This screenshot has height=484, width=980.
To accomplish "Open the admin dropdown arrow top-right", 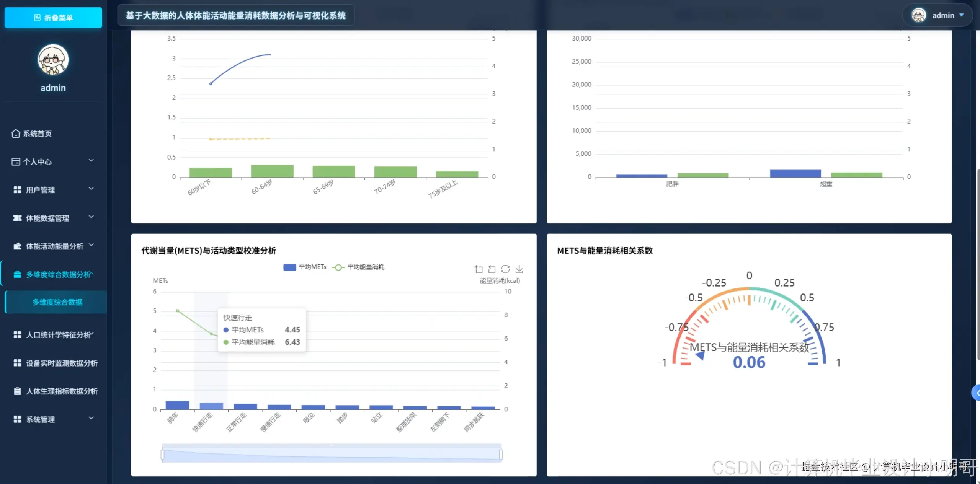I will tap(962, 15).
